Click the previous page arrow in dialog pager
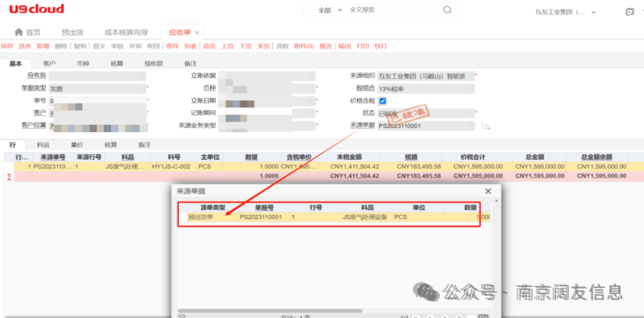Viewport: 644px width, 318px height. tap(431, 317)
